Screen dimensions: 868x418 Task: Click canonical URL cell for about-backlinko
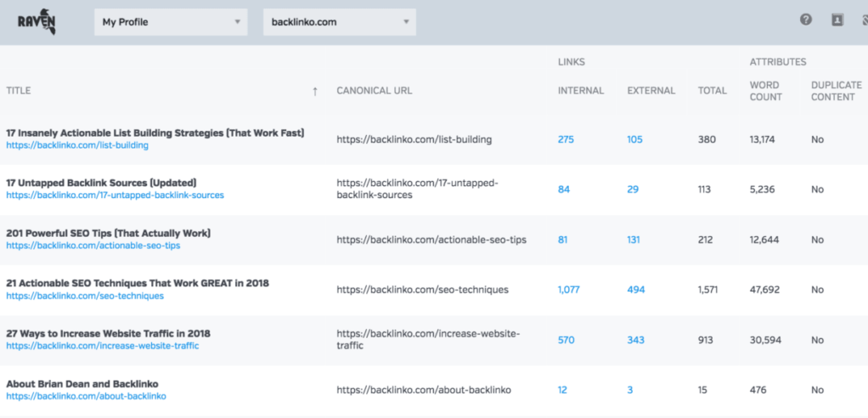click(424, 390)
